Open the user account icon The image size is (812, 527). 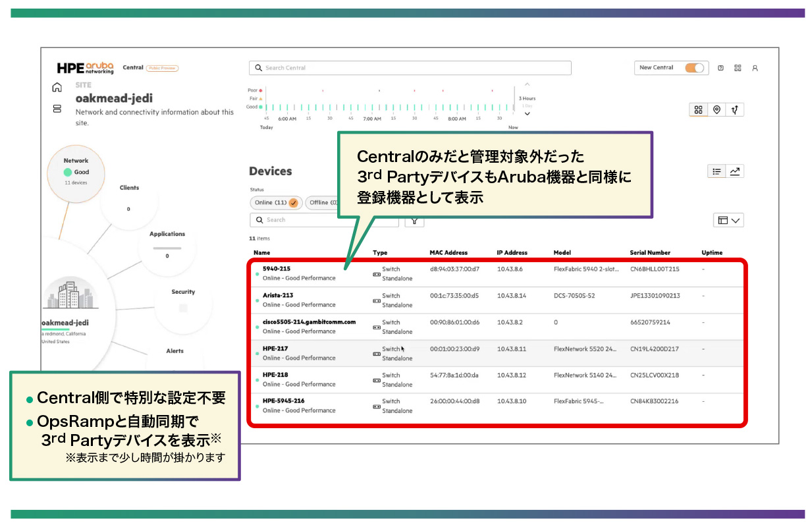[755, 68]
